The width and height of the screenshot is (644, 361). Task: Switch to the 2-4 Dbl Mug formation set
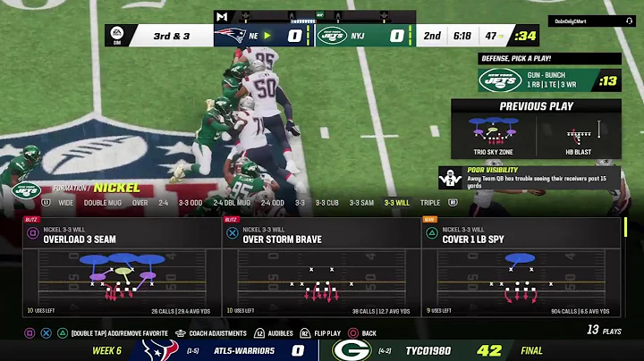point(232,203)
